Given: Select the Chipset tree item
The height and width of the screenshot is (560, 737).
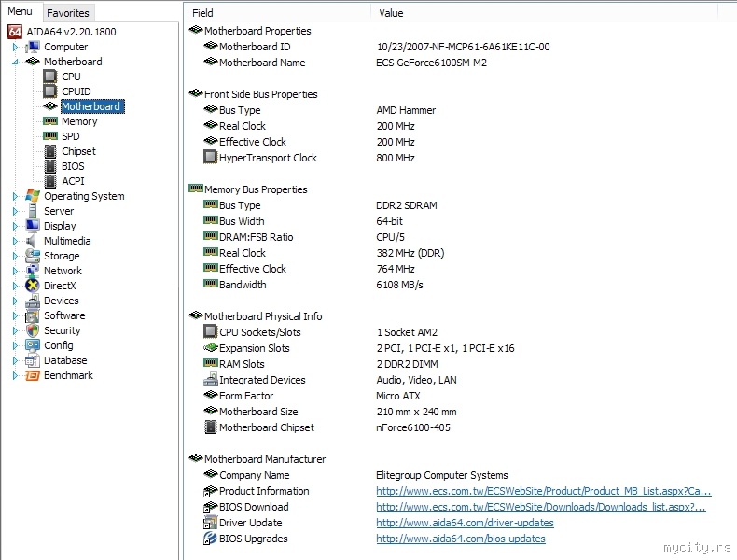Looking at the screenshot, I should pyautogui.click(x=78, y=151).
